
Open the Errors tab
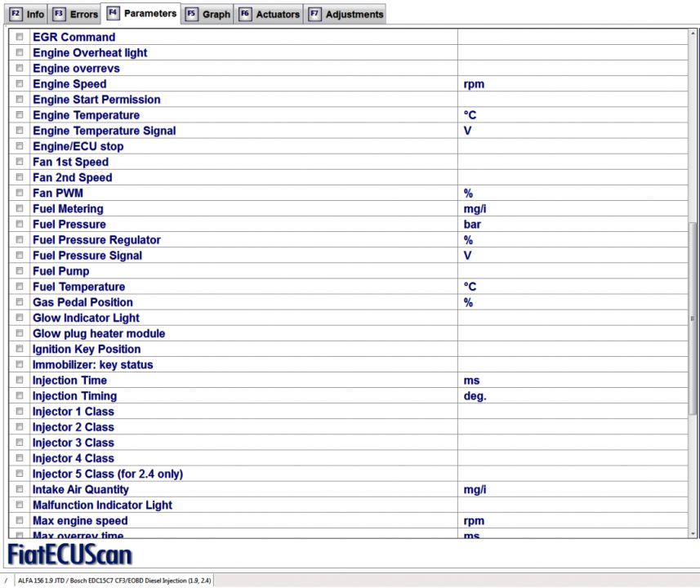pos(75,14)
